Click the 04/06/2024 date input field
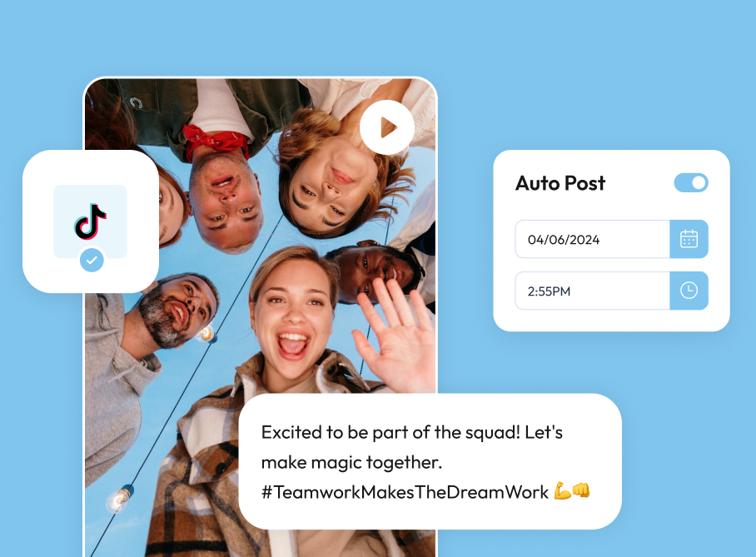This screenshot has height=557, width=756. point(591,239)
